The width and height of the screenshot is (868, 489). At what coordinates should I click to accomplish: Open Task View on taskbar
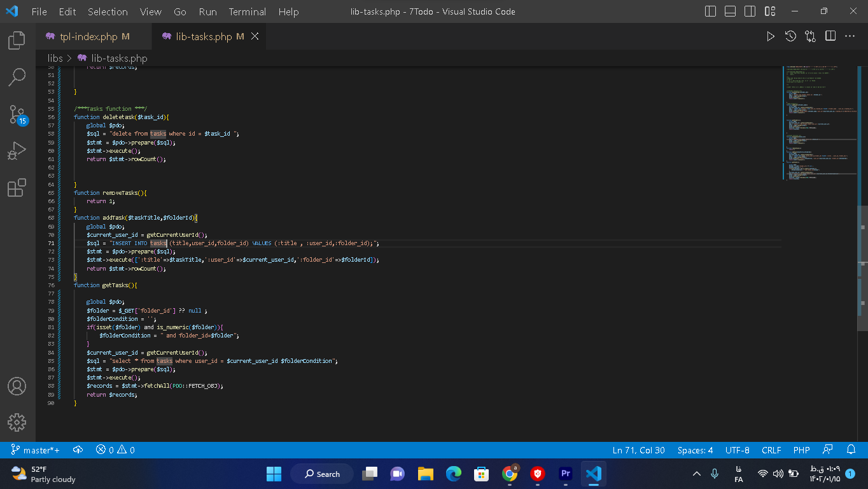(370, 474)
